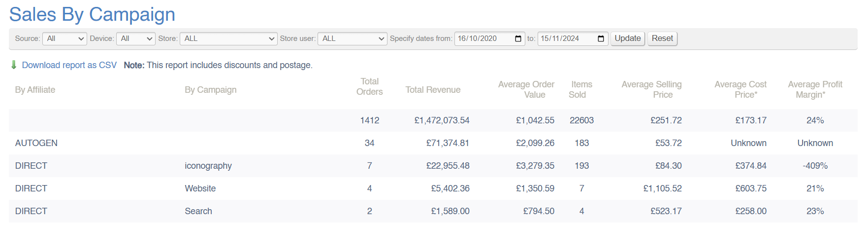Viewport: 868px width, 225px height.
Task: Open the Device dropdown
Action: [x=136, y=38]
